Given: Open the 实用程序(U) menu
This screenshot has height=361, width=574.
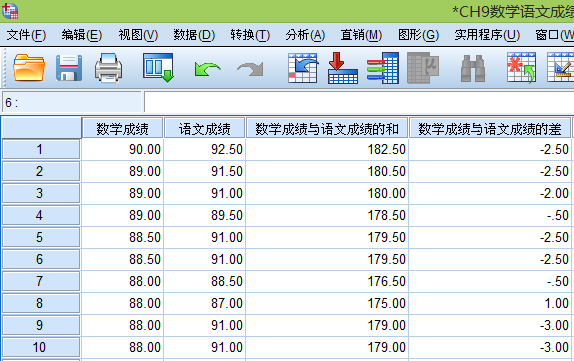Looking at the screenshot, I should (487, 35).
